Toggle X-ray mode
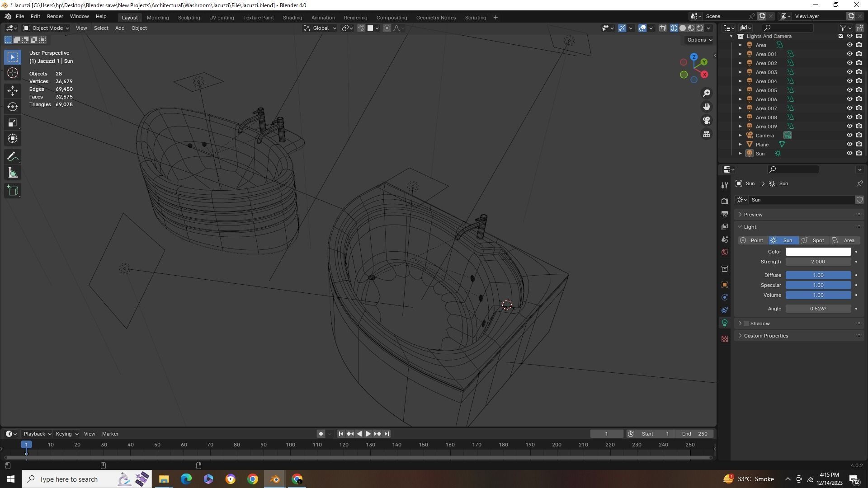 point(662,28)
